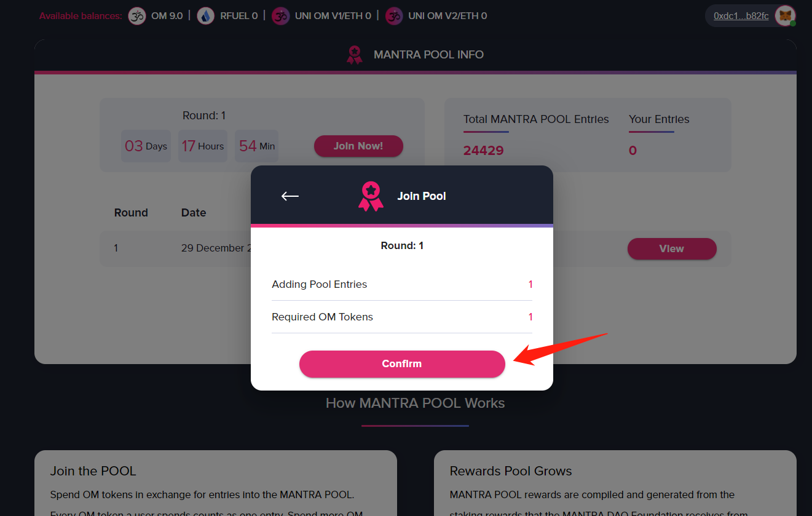Click the RFUEL droplet token icon
812x516 pixels.
point(206,16)
